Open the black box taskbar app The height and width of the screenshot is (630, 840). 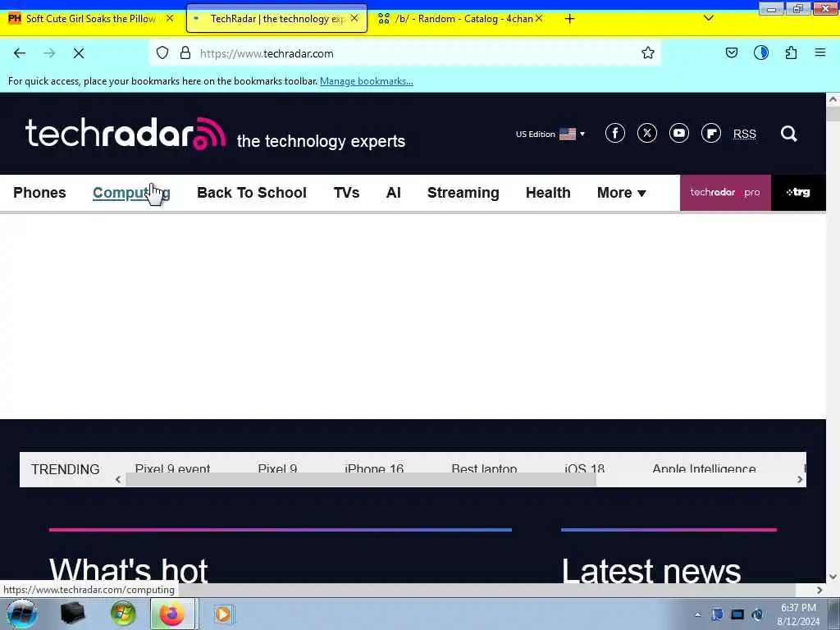pos(73,614)
